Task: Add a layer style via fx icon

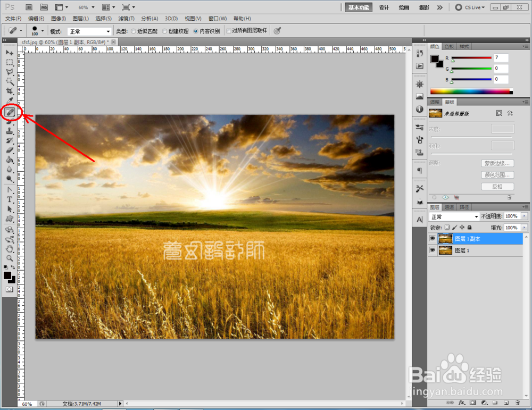Action: pyautogui.click(x=461, y=403)
